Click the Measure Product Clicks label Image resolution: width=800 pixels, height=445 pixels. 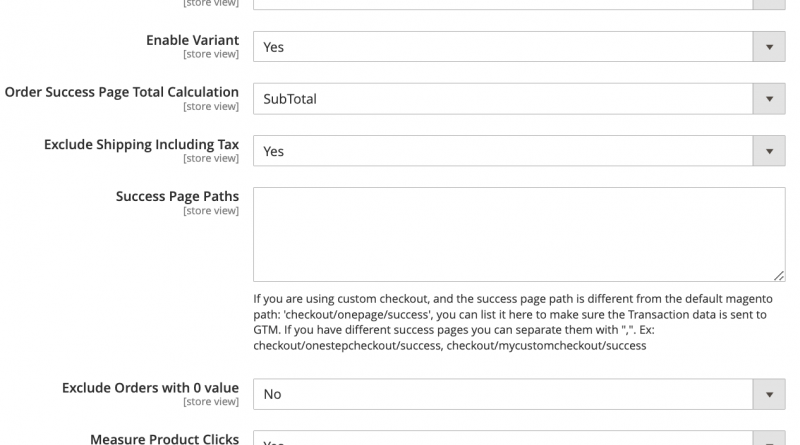(164, 438)
